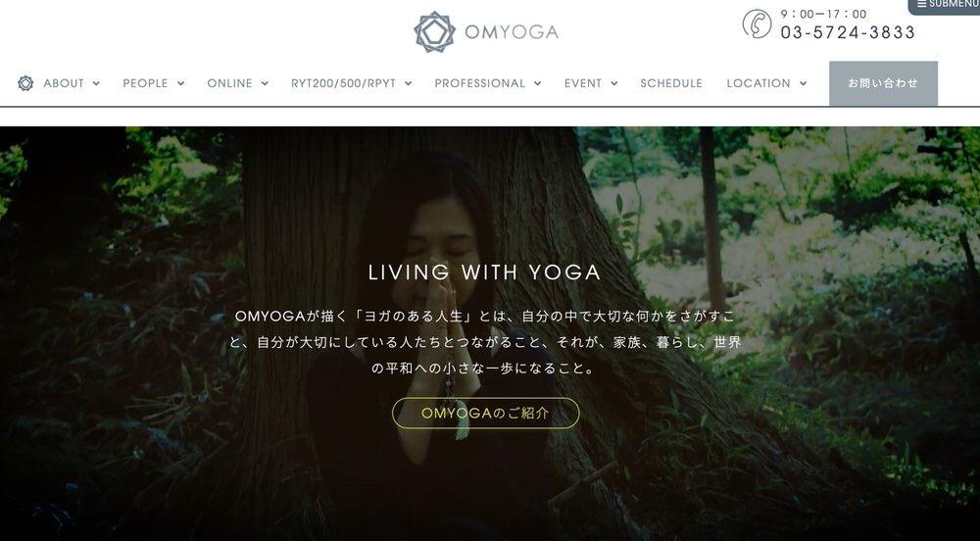Screen dimensions: 980x541
Task: Click the OMYOGA wordmark text in header
Action: (x=512, y=32)
